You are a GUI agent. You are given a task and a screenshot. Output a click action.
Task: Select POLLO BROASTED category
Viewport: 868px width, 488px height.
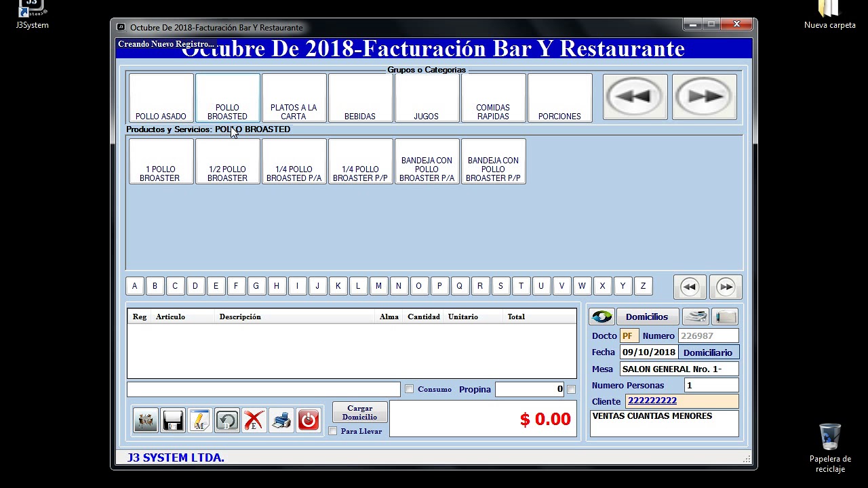point(227,98)
